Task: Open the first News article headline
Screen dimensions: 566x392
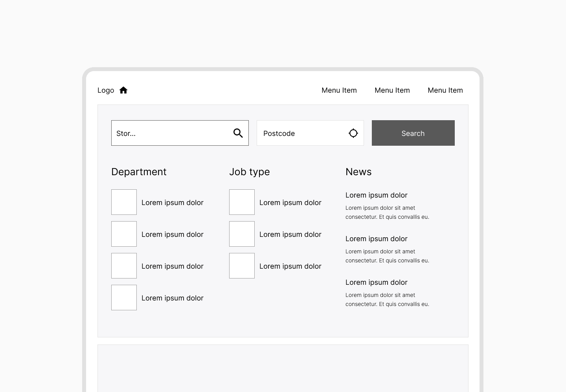Action: click(x=376, y=195)
